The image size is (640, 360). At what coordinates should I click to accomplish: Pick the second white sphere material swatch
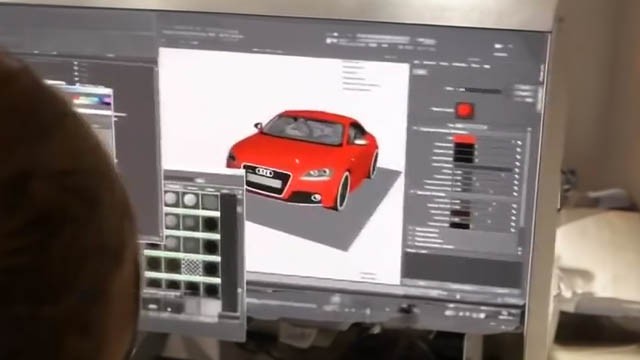tap(190, 200)
